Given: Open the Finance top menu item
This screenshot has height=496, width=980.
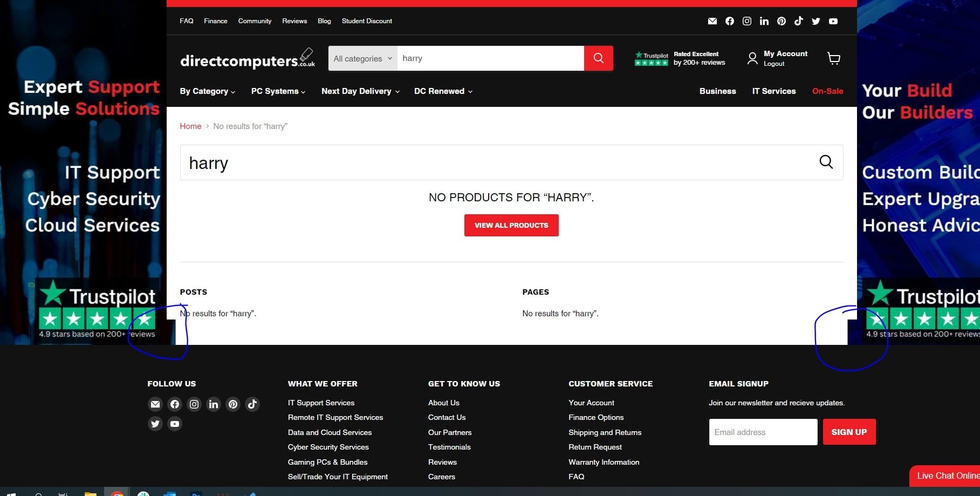Looking at the screenshot, I should (x=216, y=21).
